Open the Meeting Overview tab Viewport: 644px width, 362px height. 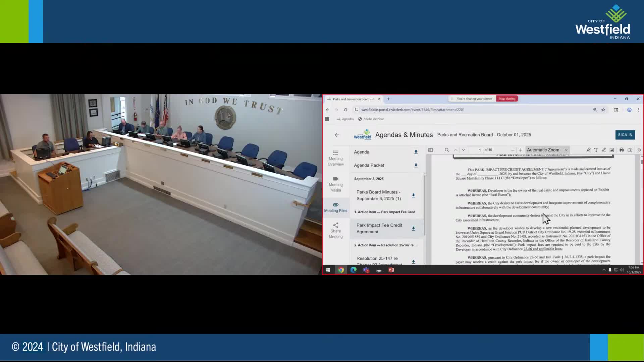pos(335,158)
